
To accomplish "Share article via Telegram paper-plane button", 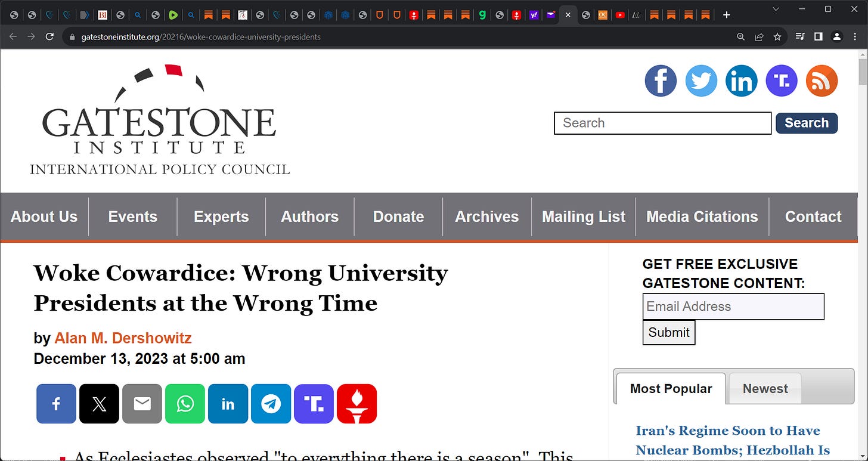I will [271, 404].
